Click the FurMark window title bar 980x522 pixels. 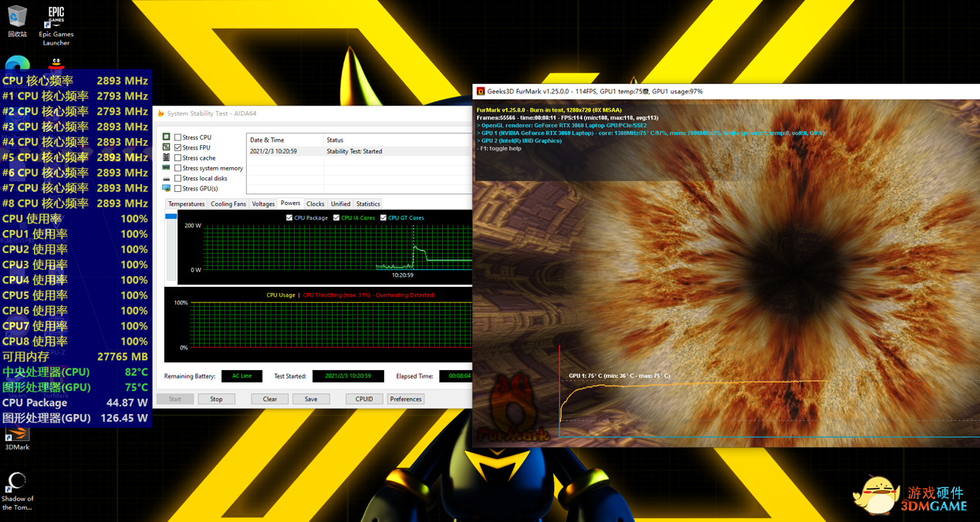click(x=726, y=91)
